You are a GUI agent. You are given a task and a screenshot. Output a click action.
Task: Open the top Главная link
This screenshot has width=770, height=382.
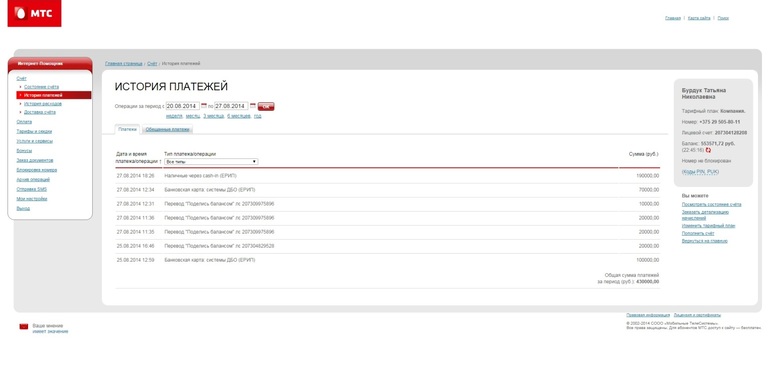click(673, 18)
